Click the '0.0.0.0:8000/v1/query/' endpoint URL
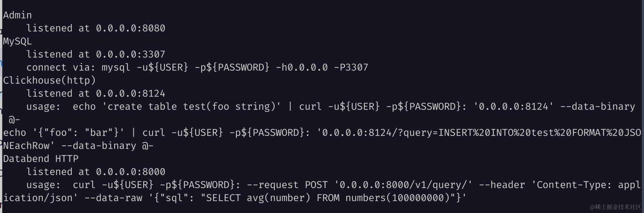 403,185
